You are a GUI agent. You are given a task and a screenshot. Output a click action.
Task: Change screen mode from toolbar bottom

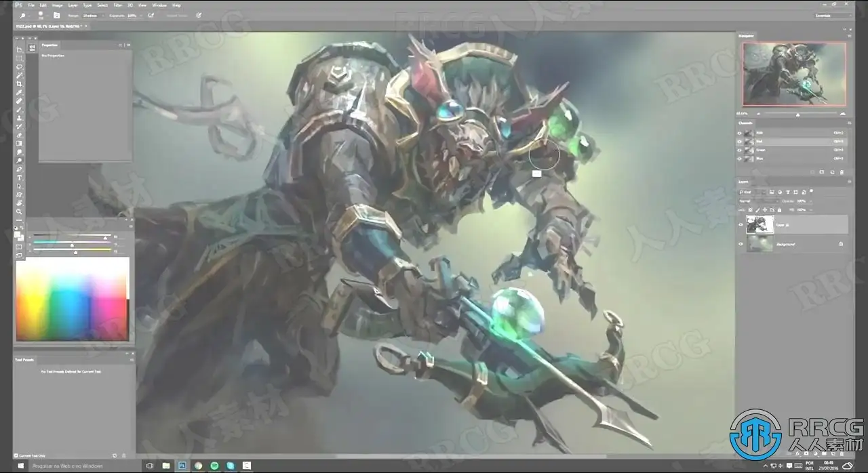tap(19, 255)
